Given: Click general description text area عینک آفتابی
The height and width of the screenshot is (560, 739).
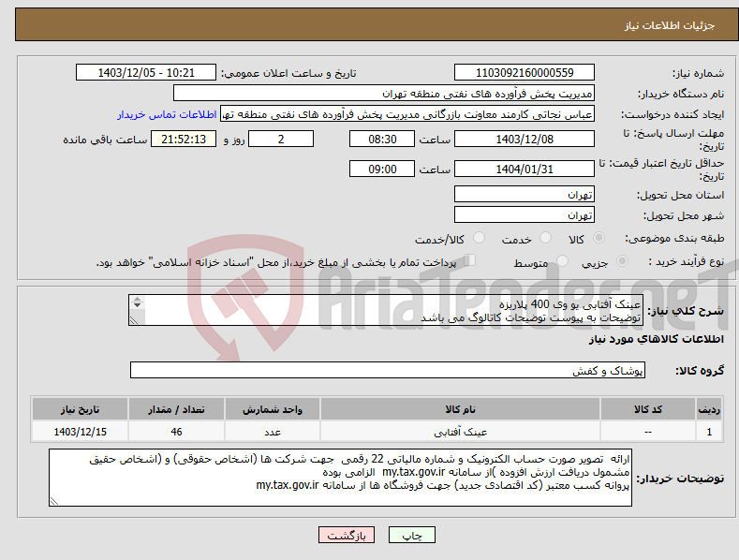Looking at the screenshot, I should (385, 310).
